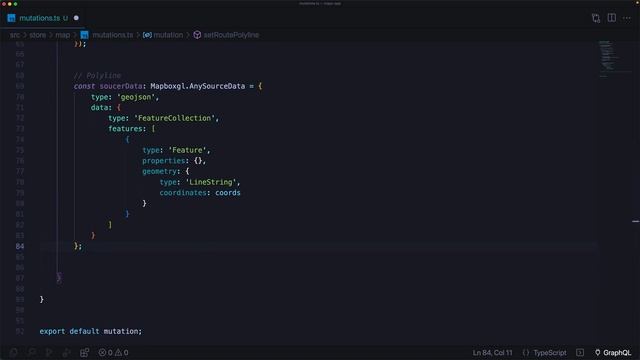
Task: Click the setRoutePolyline method icon in breadcrumbs
Action: tap(197, 35)
